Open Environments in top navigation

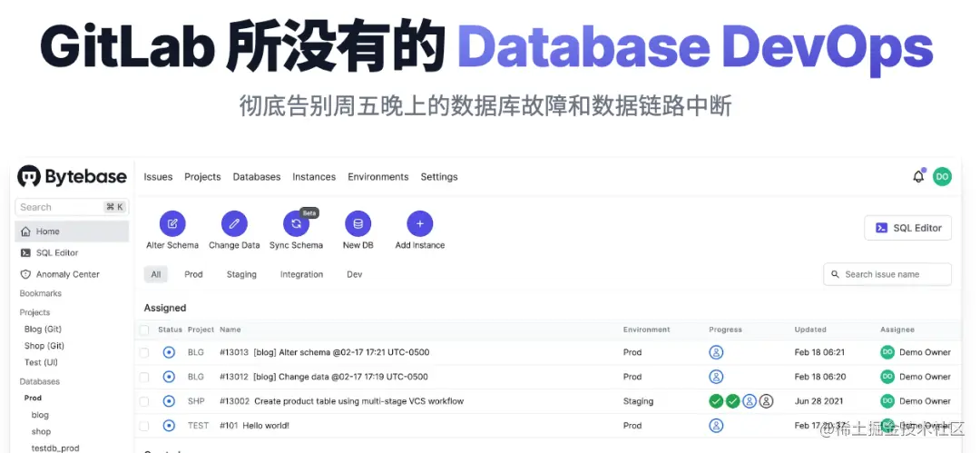(x=378, y=177)
